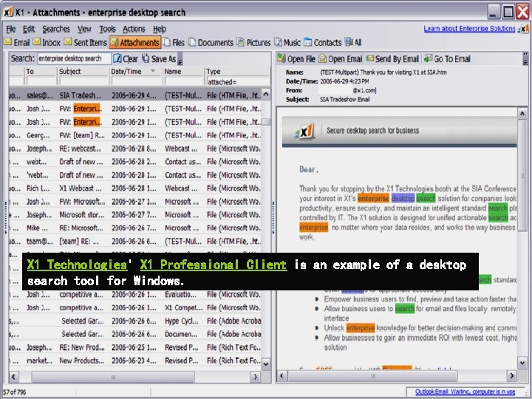Click the Name column filter field
This screenshot has height=399, width=532.
pos(184,81)
